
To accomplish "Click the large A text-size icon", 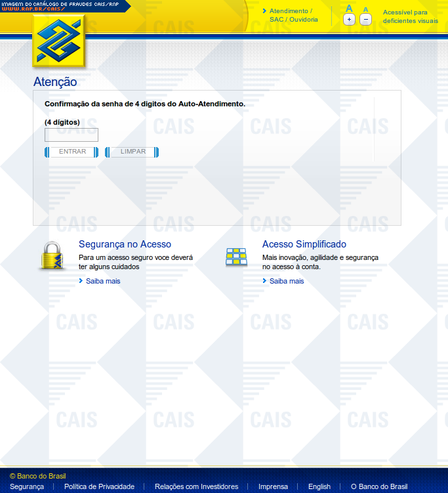I will (x=349, y=9).
